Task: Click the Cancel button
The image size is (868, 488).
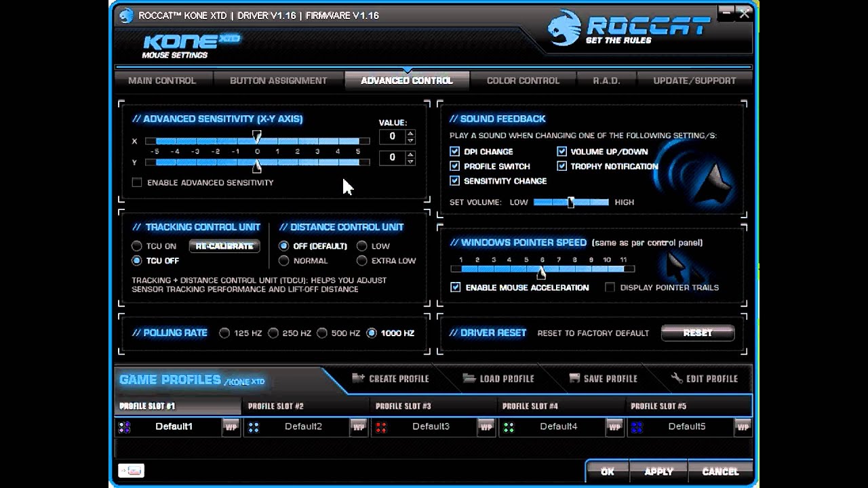Action: pos(720,472)
